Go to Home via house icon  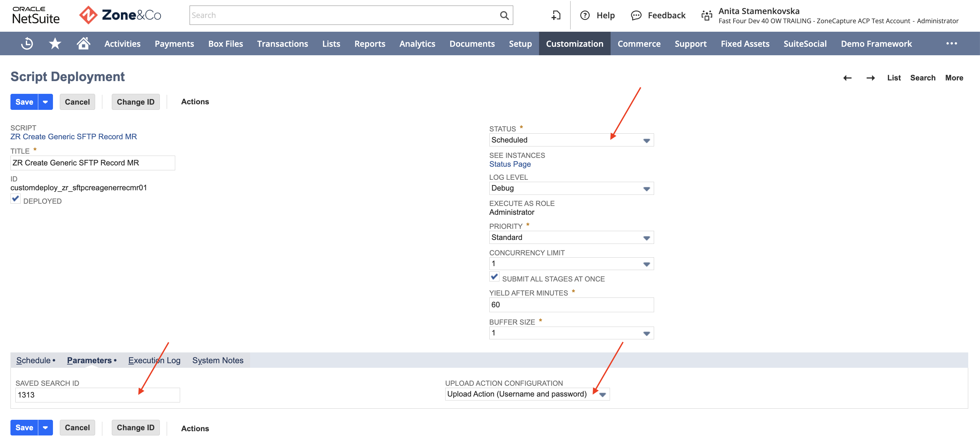tap(83, 43)
